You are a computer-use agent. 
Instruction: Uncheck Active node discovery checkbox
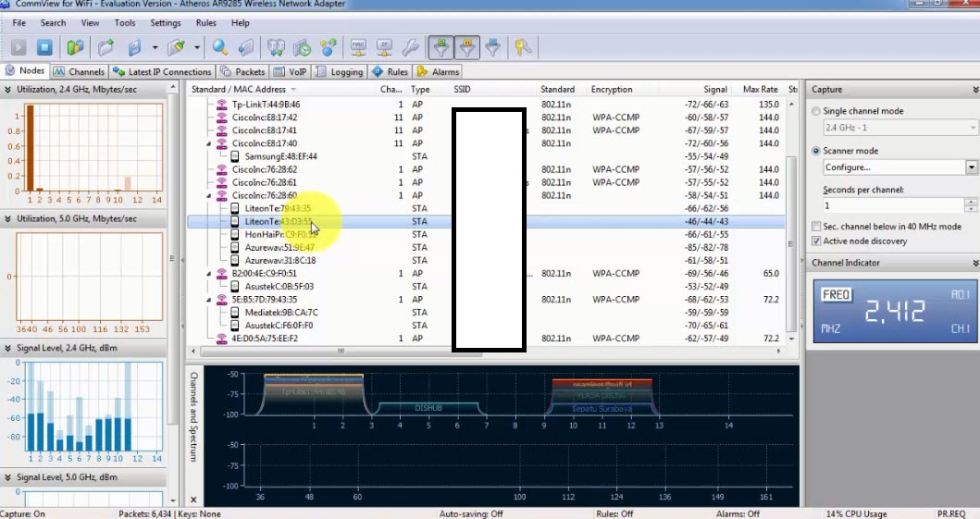pyautogui.click(x=815, y=241)
